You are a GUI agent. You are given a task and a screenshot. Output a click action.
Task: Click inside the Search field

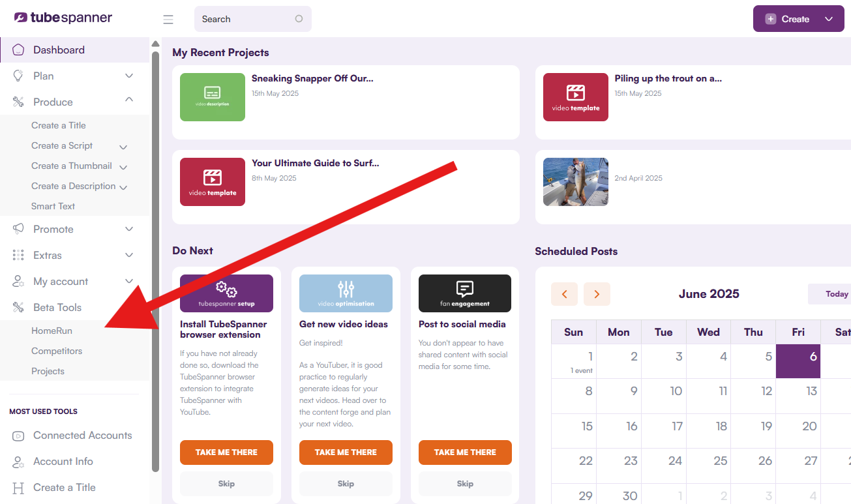pyautogui.click(x=253, y=19)
